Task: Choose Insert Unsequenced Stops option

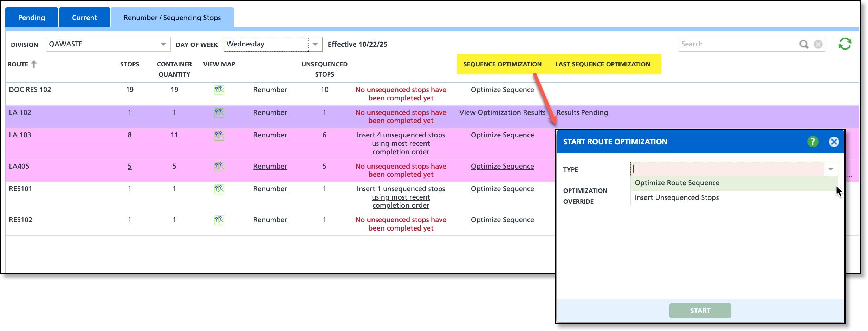Action: [734, 198]
